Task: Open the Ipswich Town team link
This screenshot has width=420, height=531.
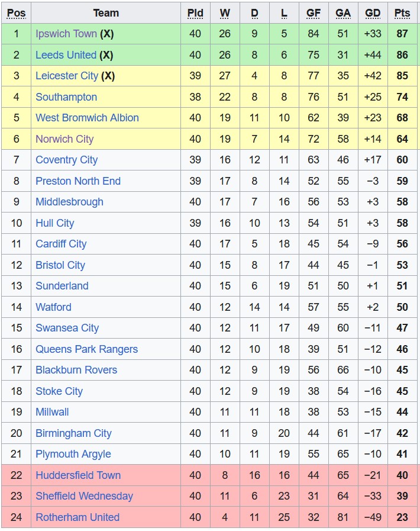Action: (x=66, y=34)
